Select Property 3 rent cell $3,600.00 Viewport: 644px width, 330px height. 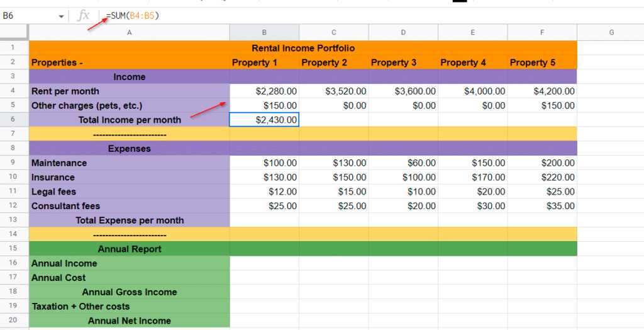[x=403, y=91]
